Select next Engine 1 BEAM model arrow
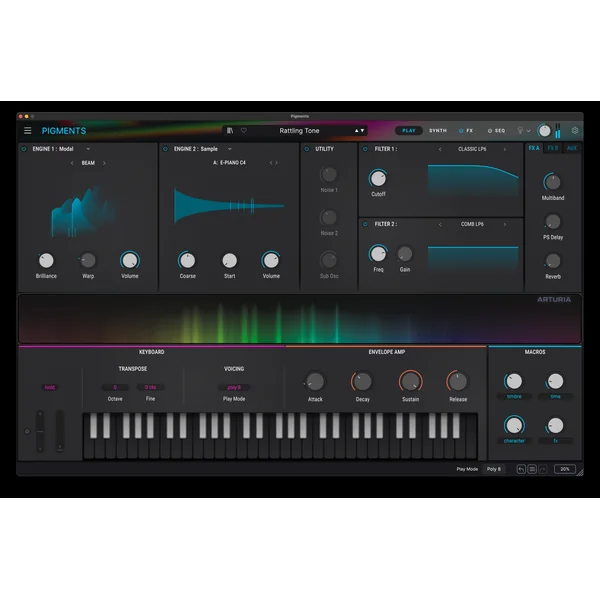This screenshot has height=600, width=600. [x=104, y=163]
